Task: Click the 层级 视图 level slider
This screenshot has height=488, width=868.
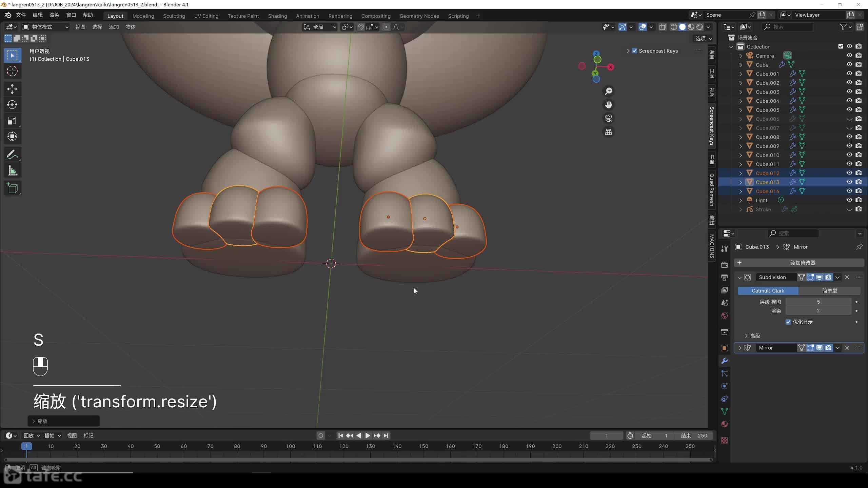Action: click(818, 302)
